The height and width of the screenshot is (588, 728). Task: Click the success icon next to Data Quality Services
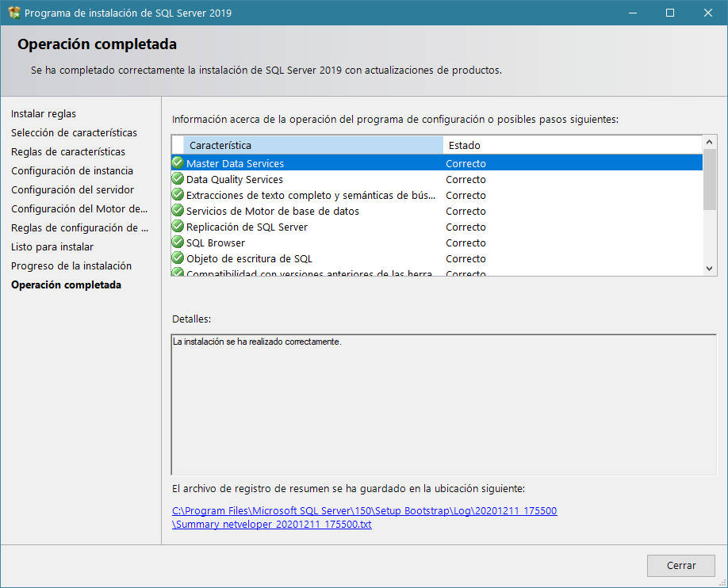[176, 179]
